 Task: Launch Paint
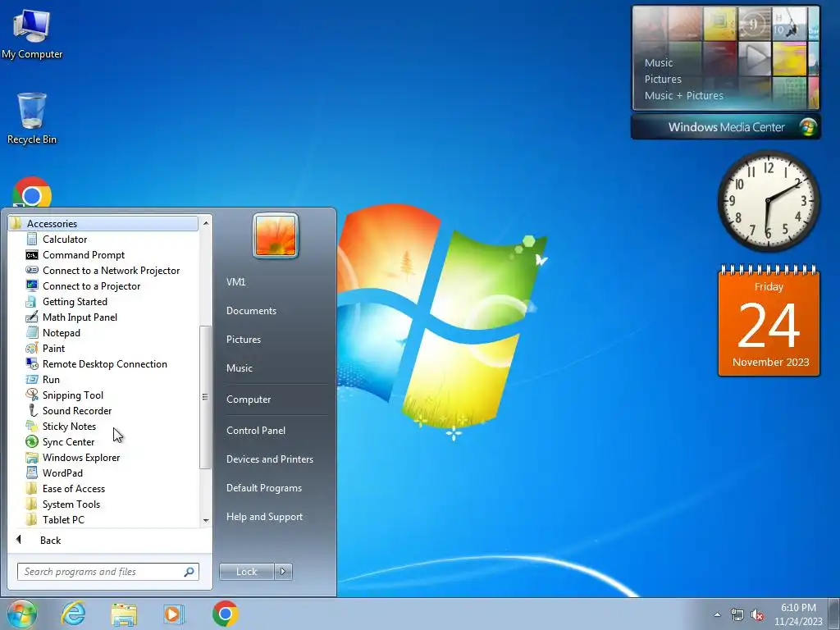click(x=53, y=348)
